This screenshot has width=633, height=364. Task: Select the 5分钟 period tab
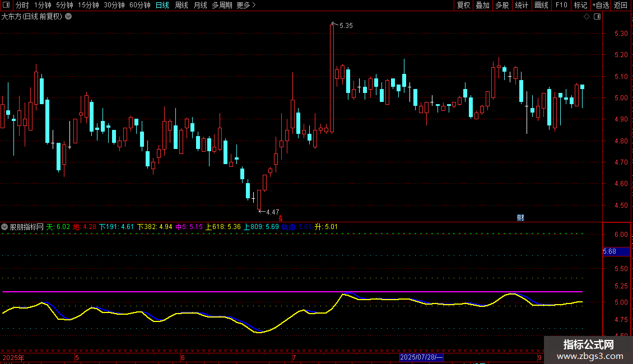click(64, 5)
